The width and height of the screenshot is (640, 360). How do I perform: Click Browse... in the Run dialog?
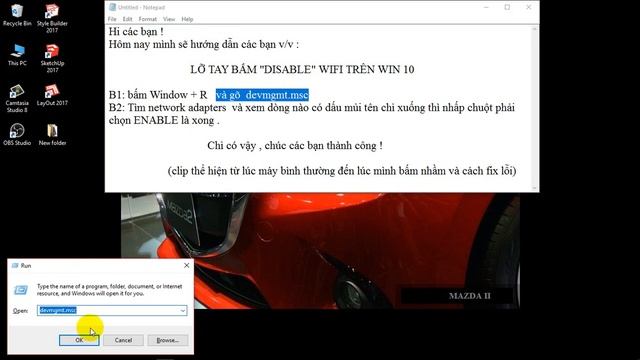tap(167, 340)
